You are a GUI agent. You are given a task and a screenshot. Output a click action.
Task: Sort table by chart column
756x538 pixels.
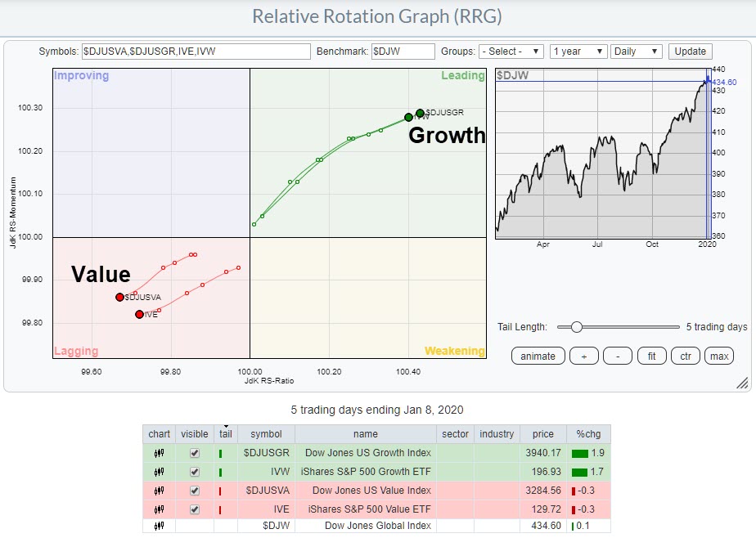[x=159, y=434]
